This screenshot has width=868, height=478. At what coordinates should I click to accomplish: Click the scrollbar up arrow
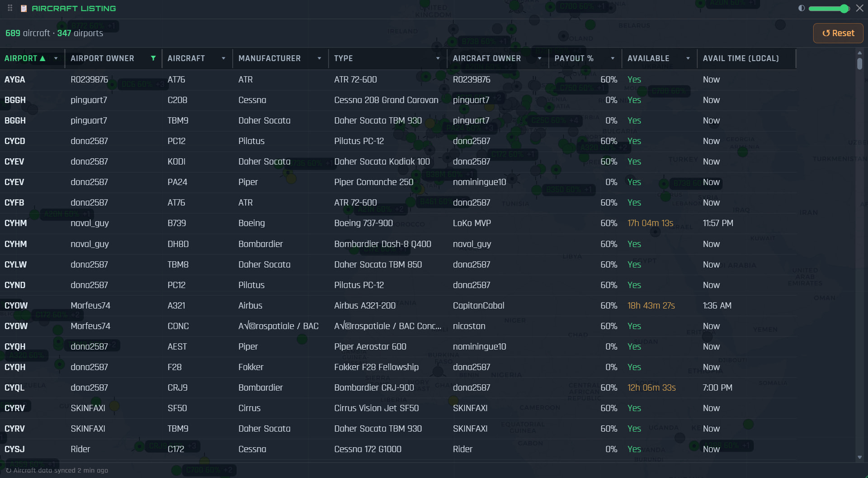tap(859, 52)
